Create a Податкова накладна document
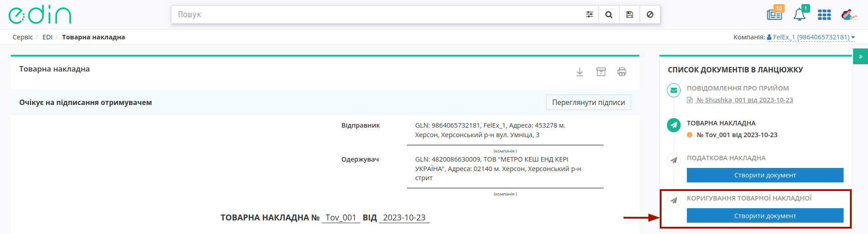868x234 pixels. click(765, 175)
